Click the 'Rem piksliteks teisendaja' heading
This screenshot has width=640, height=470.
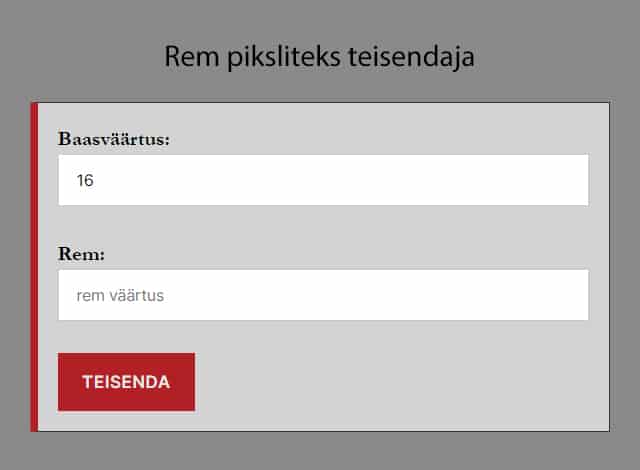tap(319, 57)
